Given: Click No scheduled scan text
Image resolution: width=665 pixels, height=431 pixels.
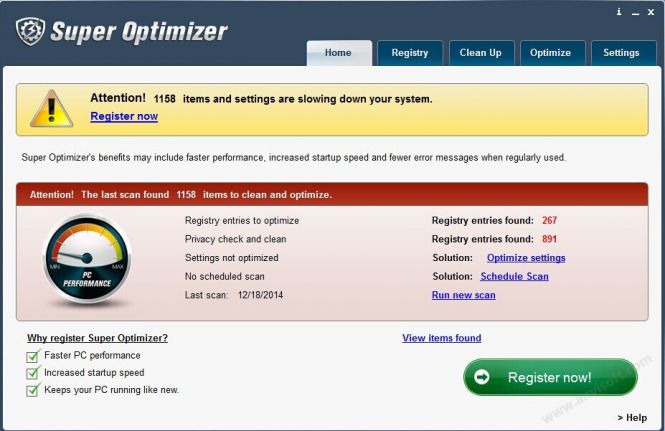Looking at the screenshot, I should pyautogui.click(x=224, y=277).
